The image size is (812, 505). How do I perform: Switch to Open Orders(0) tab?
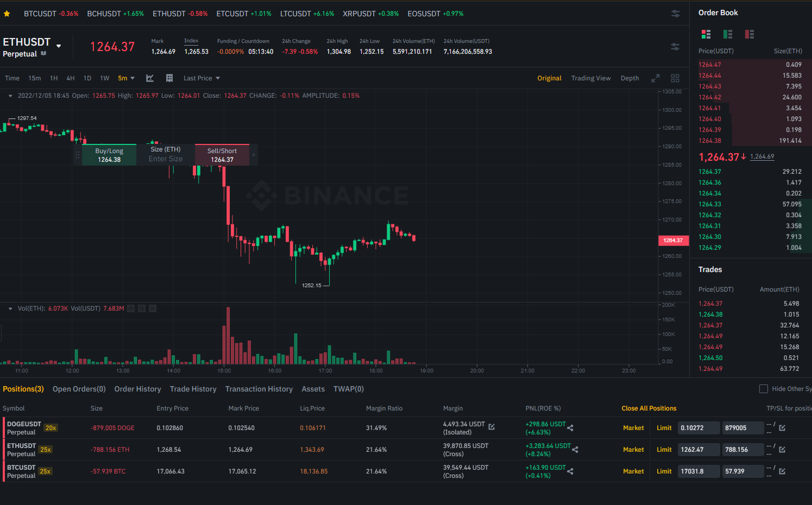[x=79, y=389]
